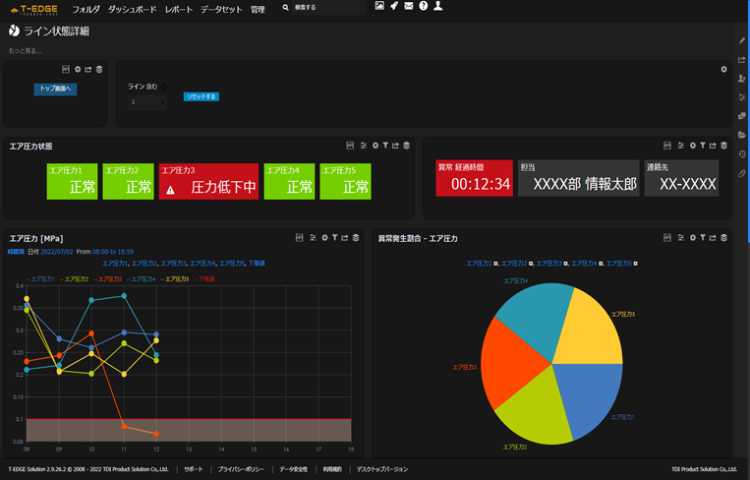Viewport: 750px width, 480px height.
Task: Click the リセットする button
Action: (201, 97)
